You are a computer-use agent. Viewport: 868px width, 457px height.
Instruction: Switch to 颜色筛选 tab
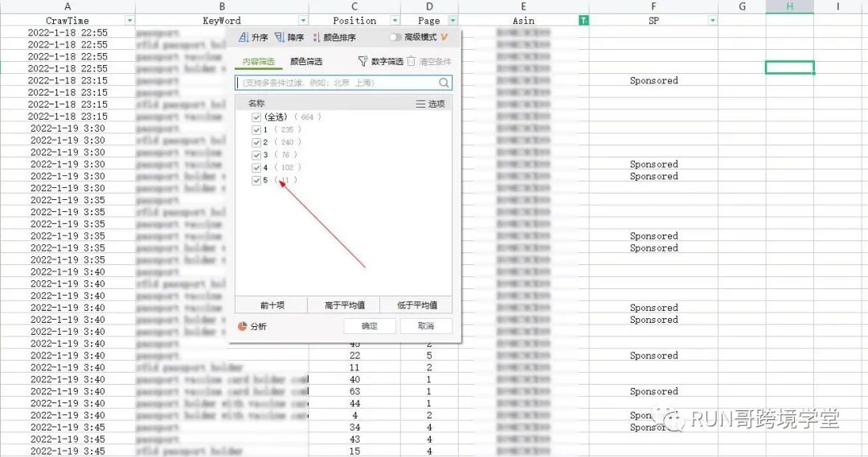[306, 61]
